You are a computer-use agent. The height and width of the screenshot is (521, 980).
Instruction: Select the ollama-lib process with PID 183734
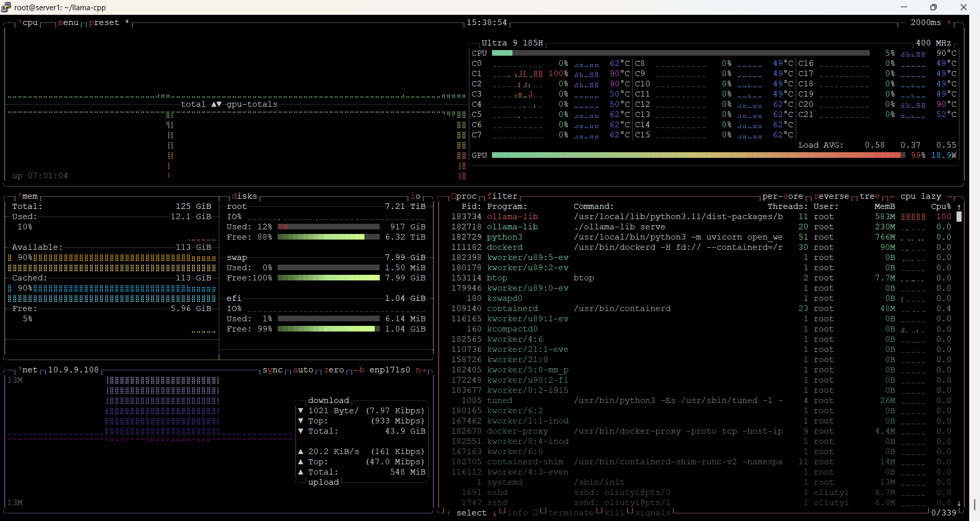pyautogui.click(x=512, y=217)
